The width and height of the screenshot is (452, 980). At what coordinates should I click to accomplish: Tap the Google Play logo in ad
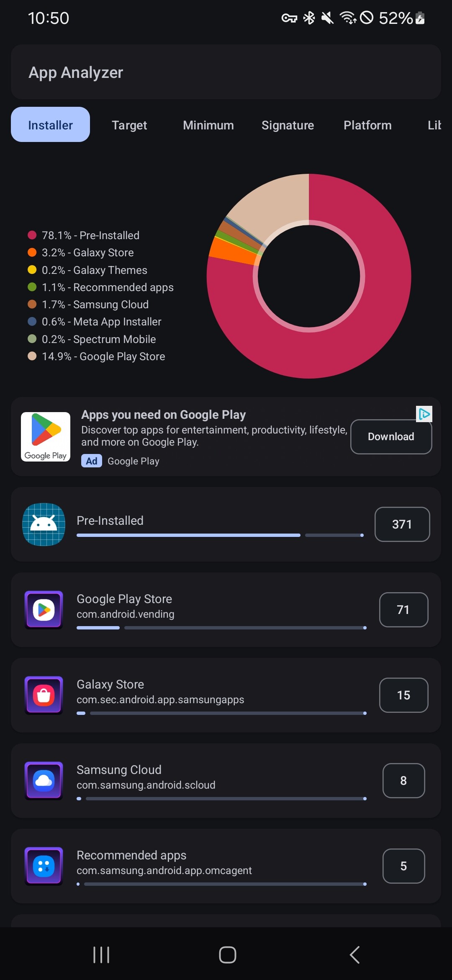[46, 437]
